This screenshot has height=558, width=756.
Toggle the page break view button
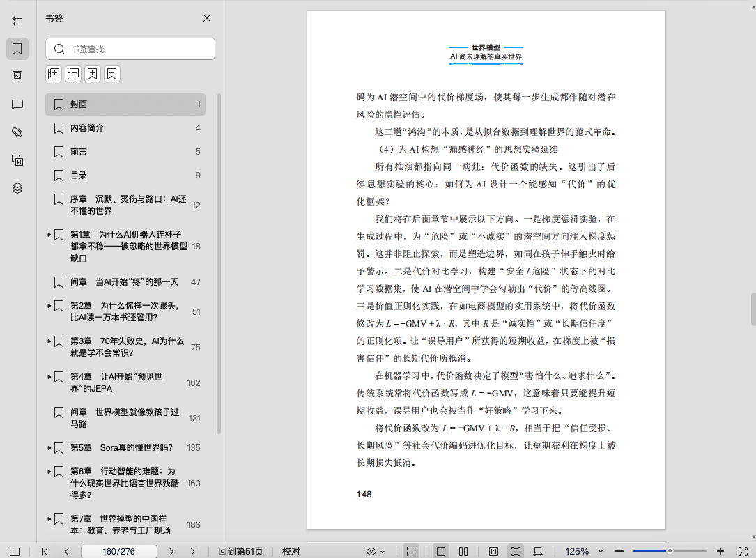(x=411, y=551)
